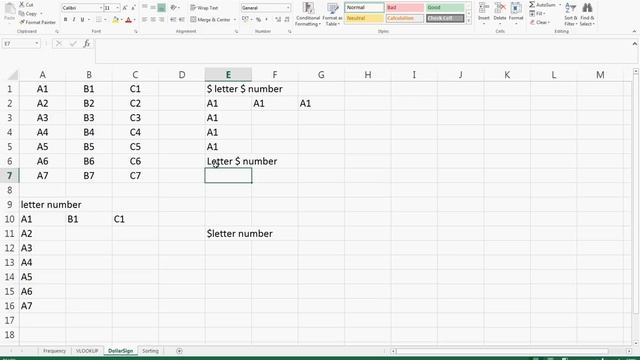Increase the font size with the large A
Image resolution: width=640 pixels, height=360 pixels.
[x=125, y=8]
